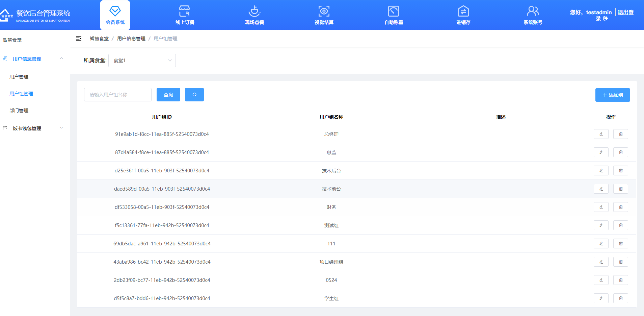Open 用户管理 in the sidebar

19,76
